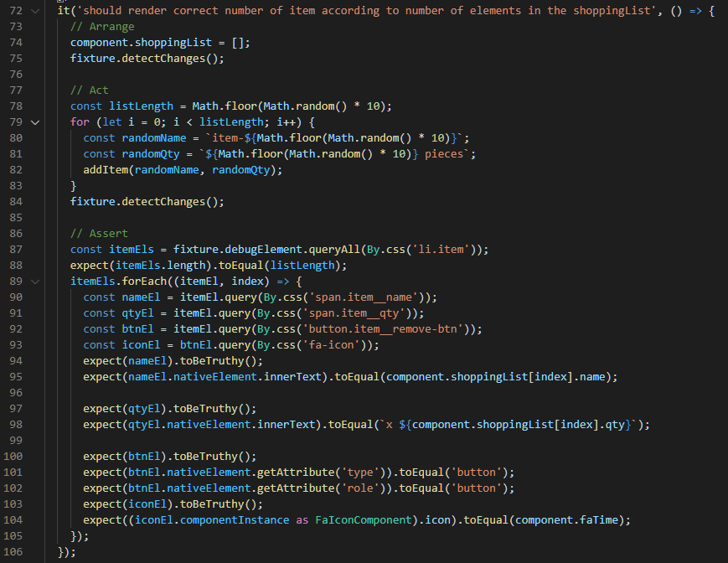This screenshot has height=563, width=728.
Task: Click the test description string on line 72
Action: click(366, 11)
